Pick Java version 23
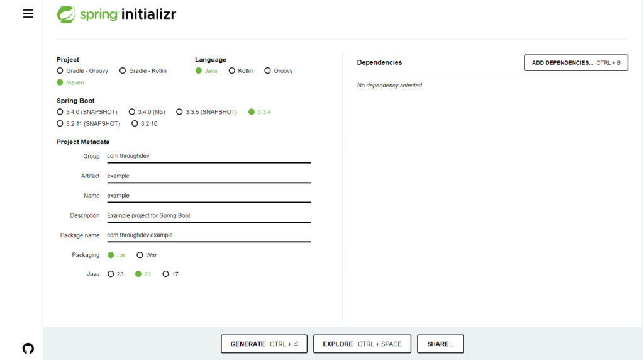This screenshot has width=644, height=360. pos(116,274)
